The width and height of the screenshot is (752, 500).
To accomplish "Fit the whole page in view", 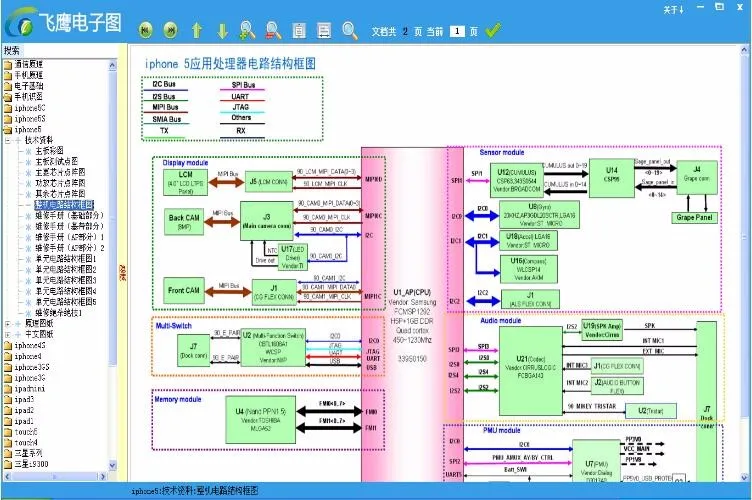I will coord(299,30).
